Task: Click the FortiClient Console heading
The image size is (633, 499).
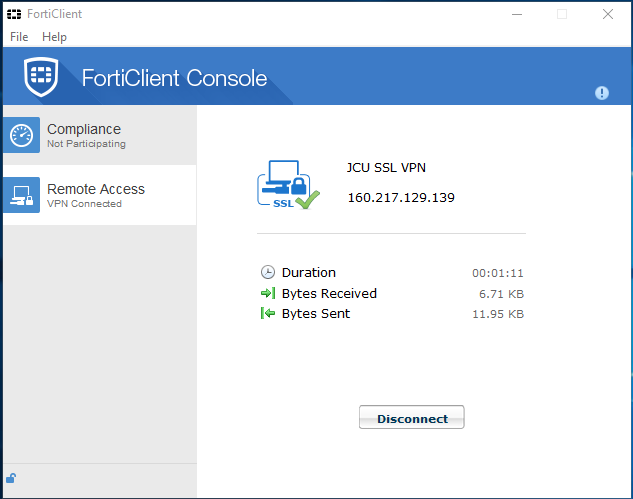Action: pos(174,78)
